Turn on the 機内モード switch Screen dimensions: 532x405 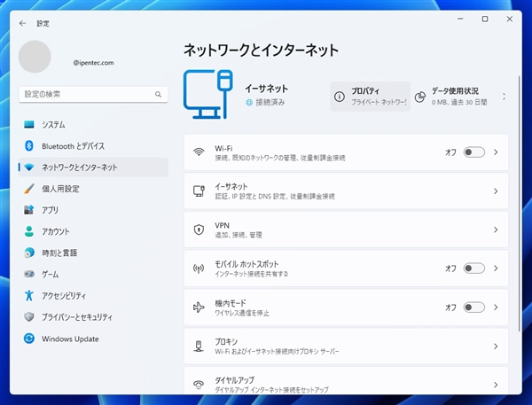tap(474, 308)
